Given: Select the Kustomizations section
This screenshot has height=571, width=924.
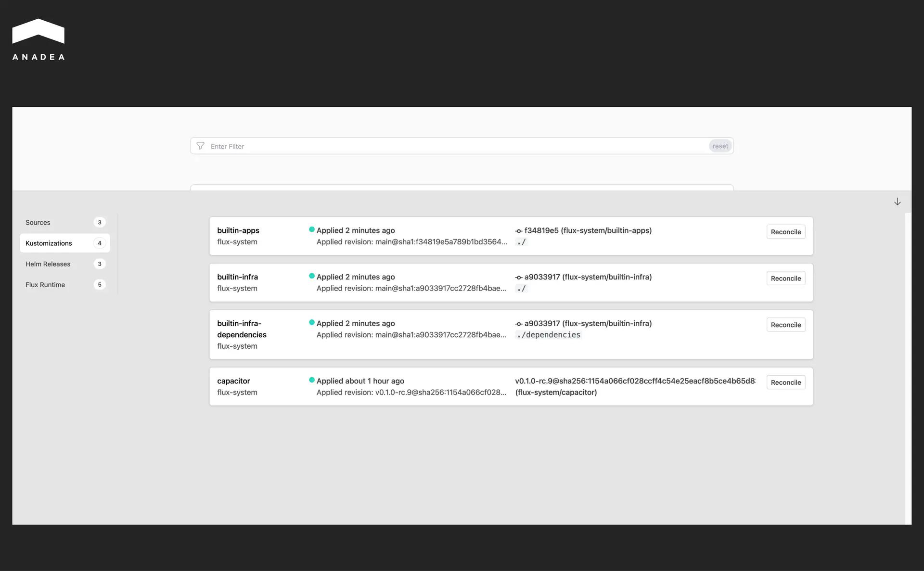Looking at the screenshot, I should [x=49, y=243].
